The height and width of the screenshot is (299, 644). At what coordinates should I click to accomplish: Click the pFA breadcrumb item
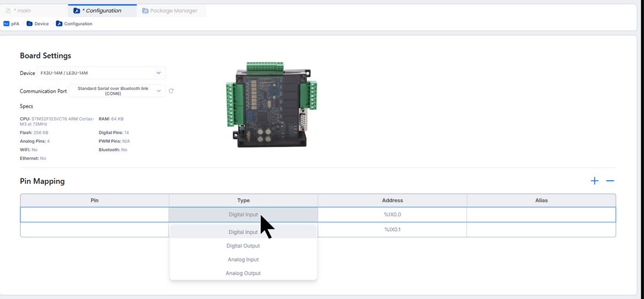tap(11, 24)
